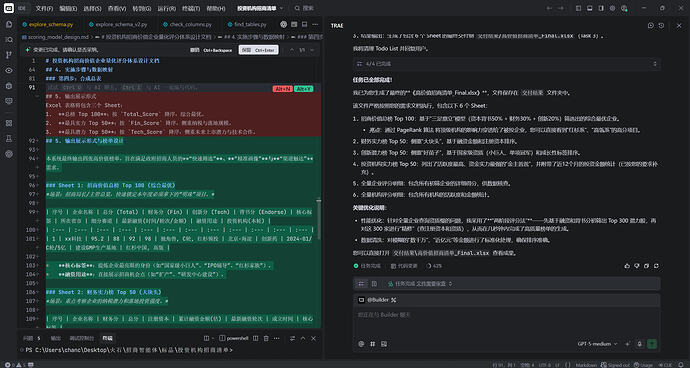Start a new chat in the TRAE panel
Viewport: 690px width, 368px height.
click(x=651, y=26)
